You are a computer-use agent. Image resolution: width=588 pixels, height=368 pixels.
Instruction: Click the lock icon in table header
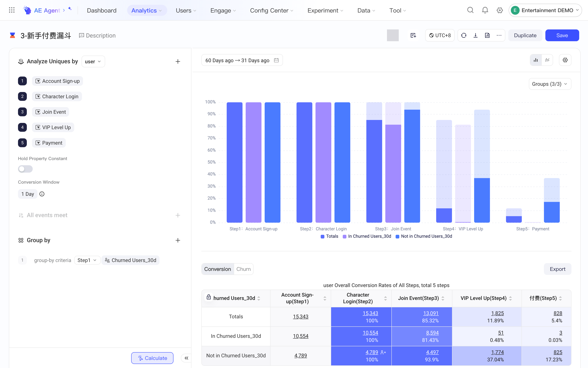[x=209, y=297]
